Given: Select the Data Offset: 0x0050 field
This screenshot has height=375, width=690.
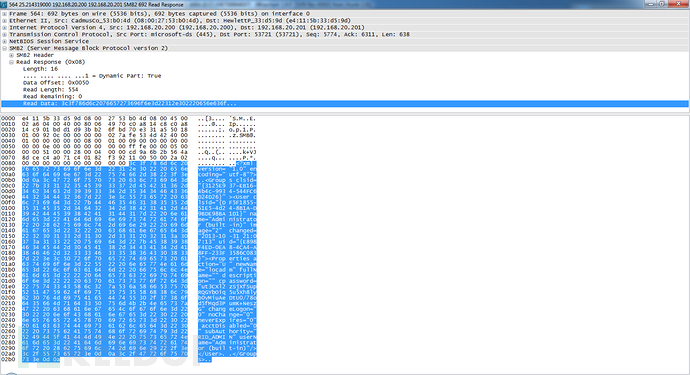Looking at the screenshot, I should click(56, 83).
